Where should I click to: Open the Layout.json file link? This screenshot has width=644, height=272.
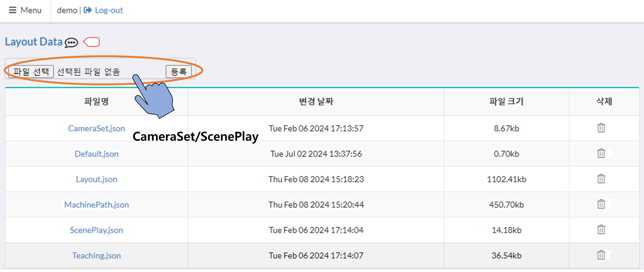point(96,179)
